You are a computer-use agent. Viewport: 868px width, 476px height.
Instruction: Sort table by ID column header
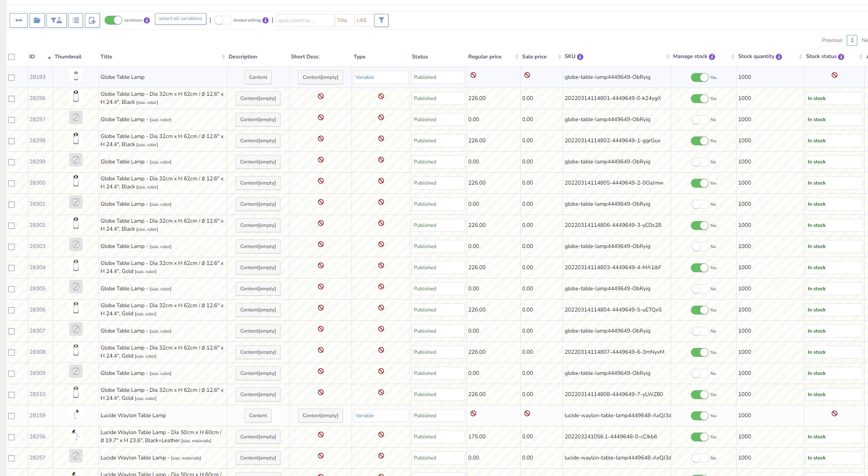32,57
